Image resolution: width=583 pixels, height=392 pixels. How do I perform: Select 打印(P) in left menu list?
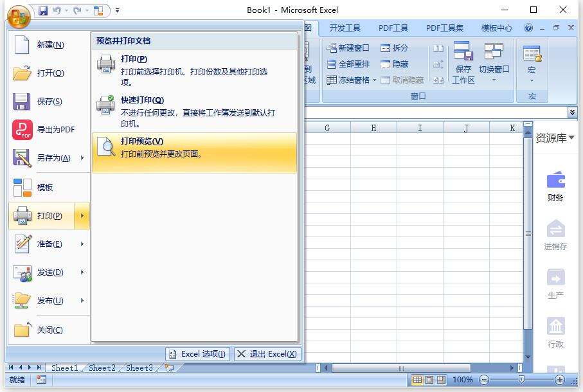(x=42, y=216)
